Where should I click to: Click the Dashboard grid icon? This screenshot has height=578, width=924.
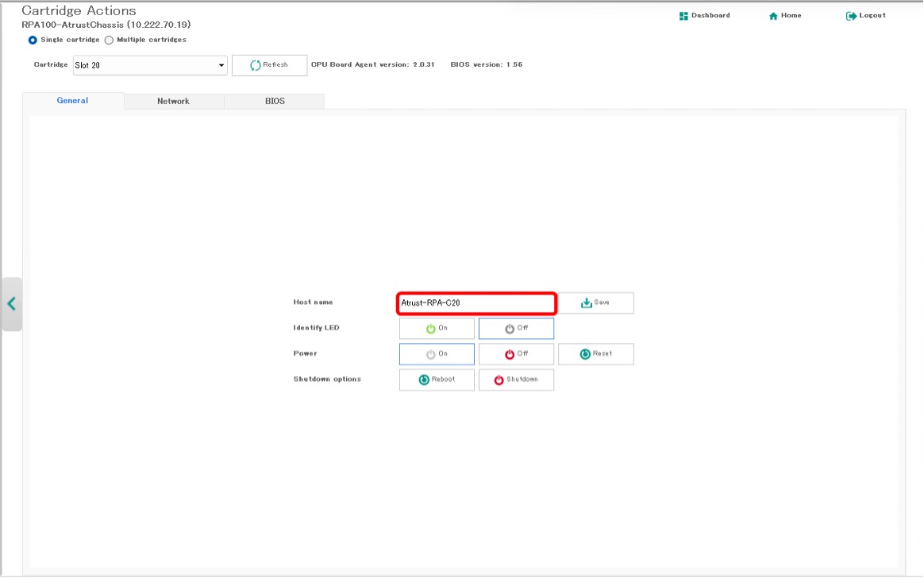click(x=683, y=16)
